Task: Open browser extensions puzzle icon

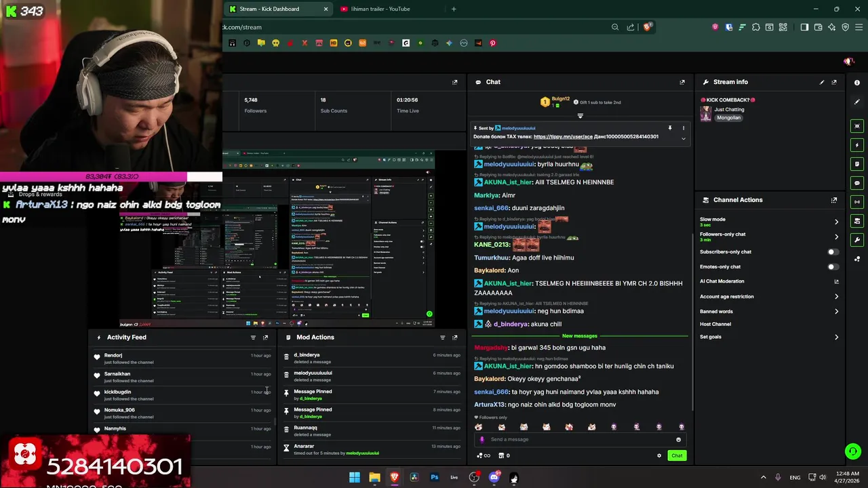Action: tap(756, 27)
